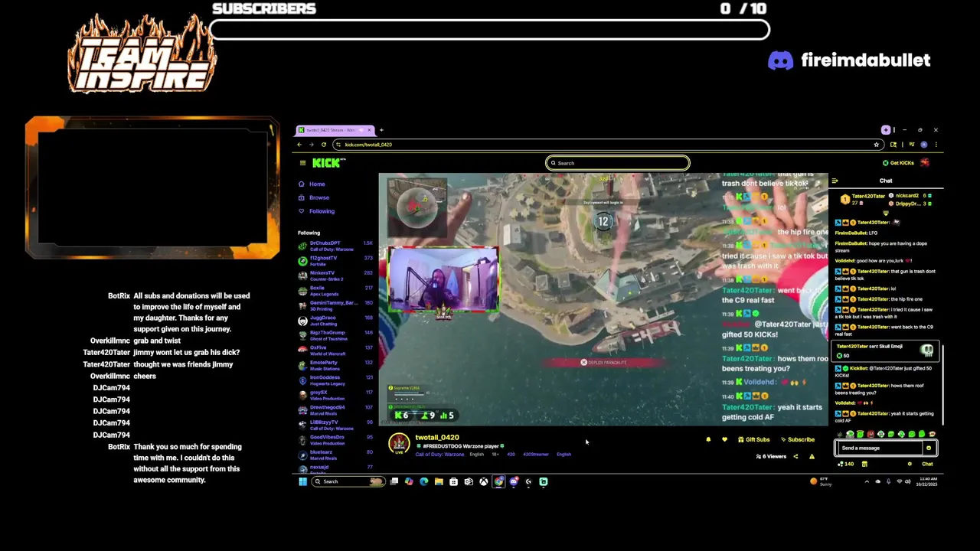Click the Get KICKs button

click(898, 163)
